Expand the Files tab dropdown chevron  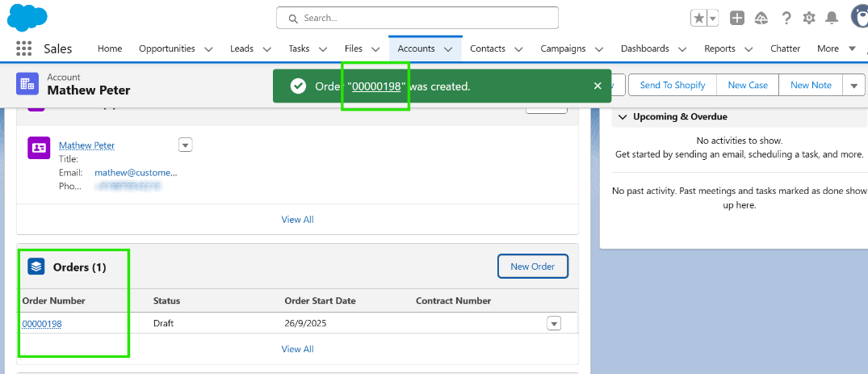coord(376,48)
